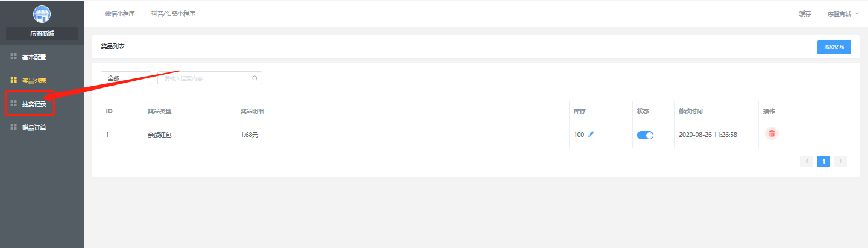Switch to 抖音/头条小程序 tab
The image size is (868, 248).
(173, 14)
